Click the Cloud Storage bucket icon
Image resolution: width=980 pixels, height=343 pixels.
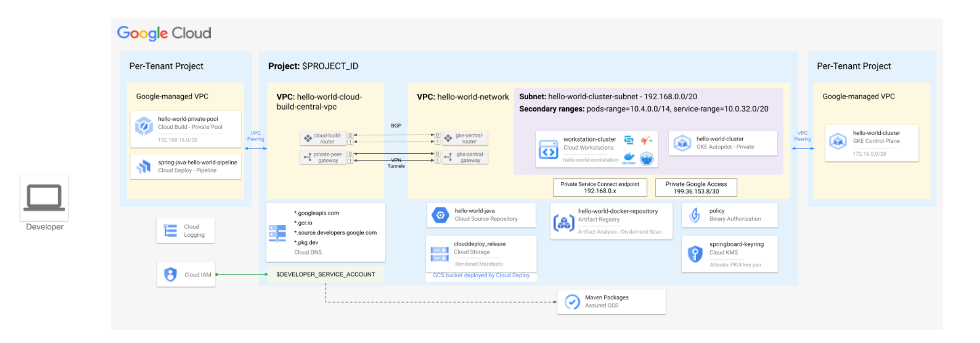click(x=440, y=254)
